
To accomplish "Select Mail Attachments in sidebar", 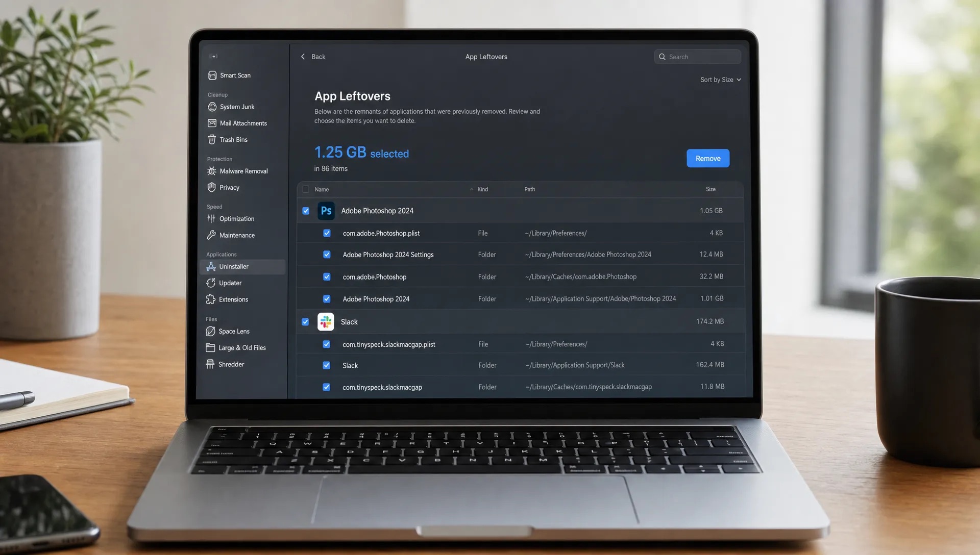I will tap(243, 123).
